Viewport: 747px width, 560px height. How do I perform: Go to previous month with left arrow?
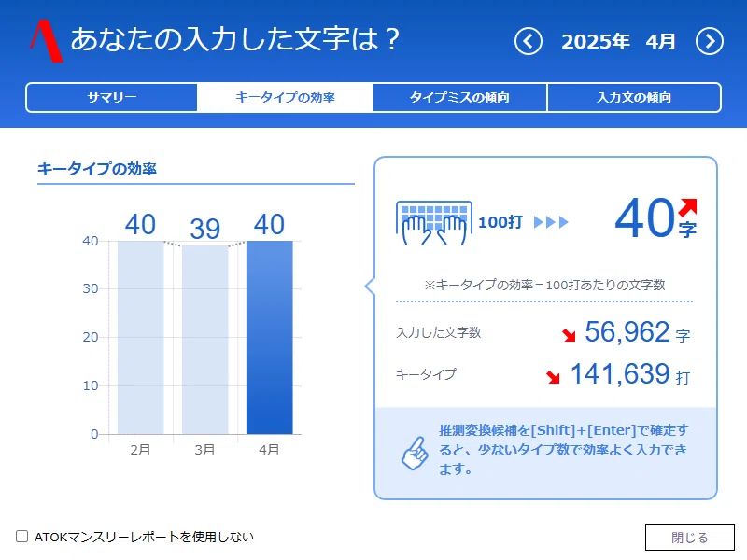pyautogui.click(x=528, y=41)
